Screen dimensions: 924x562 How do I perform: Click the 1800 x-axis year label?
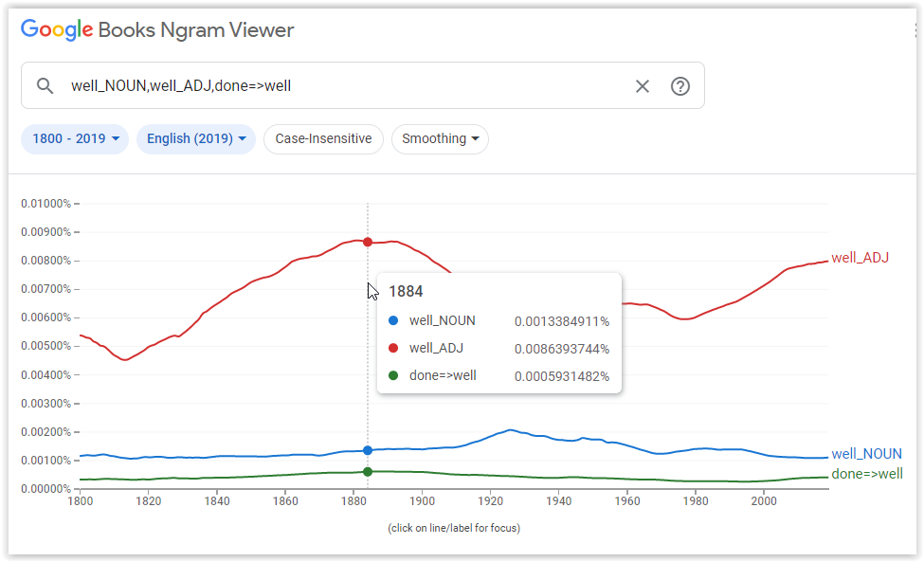[x=81, y=501]
